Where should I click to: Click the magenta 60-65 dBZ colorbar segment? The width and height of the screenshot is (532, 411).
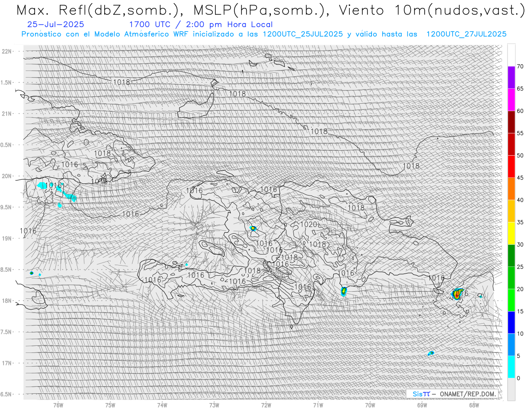click(511, 100)
